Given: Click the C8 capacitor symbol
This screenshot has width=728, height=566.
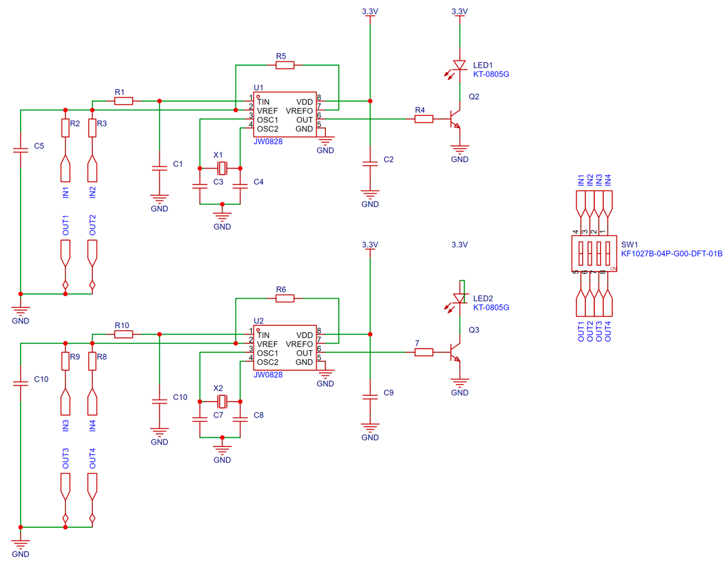Looking at the screenshot, I should click(240, 419).
